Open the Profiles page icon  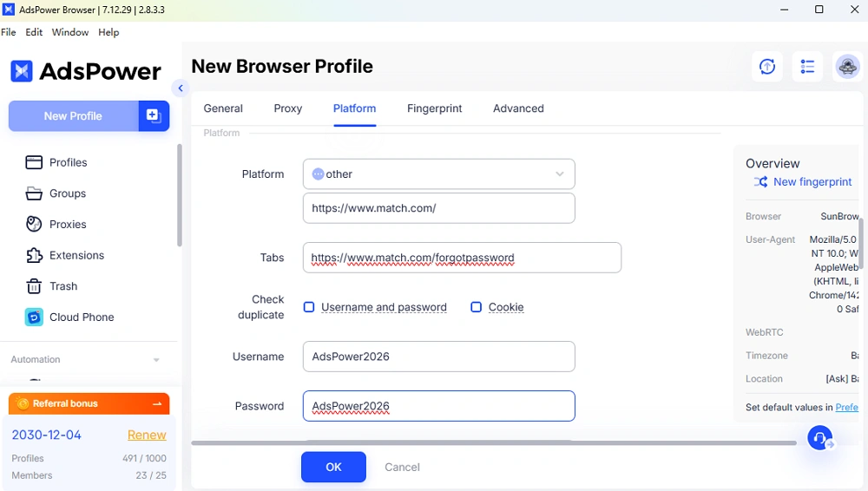34,162
